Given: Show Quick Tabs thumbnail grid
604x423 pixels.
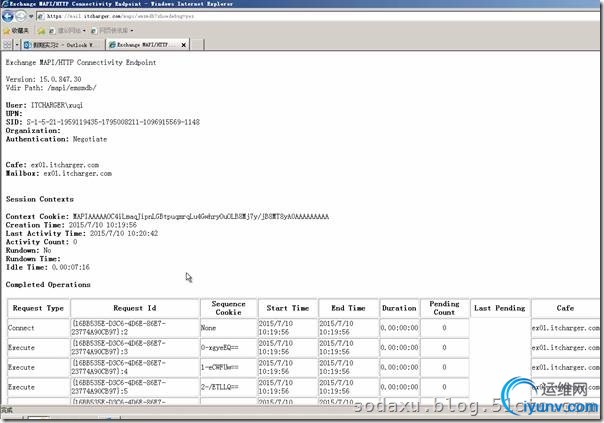Looking at the screenshot, I should [7, 45].
